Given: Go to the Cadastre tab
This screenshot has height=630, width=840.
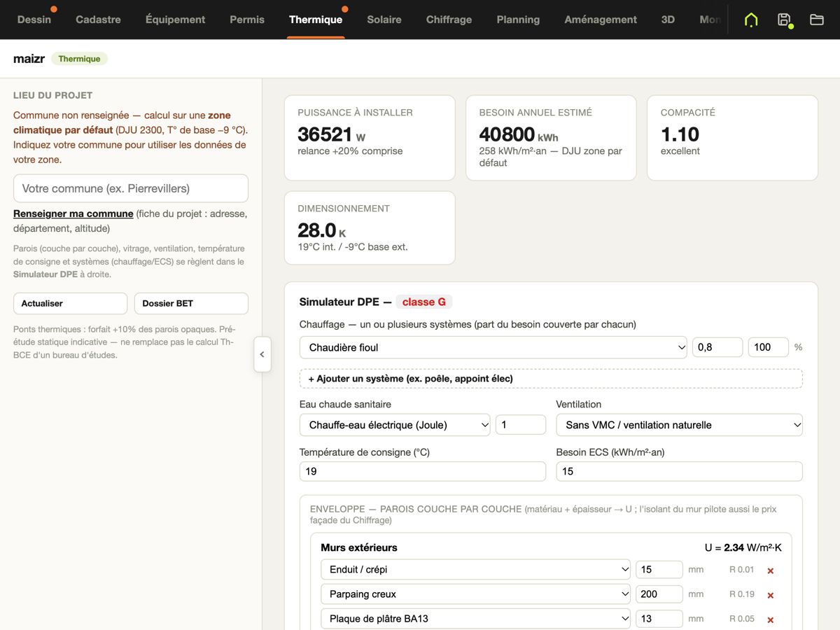Looking at the screenshot, I should 98,20.
